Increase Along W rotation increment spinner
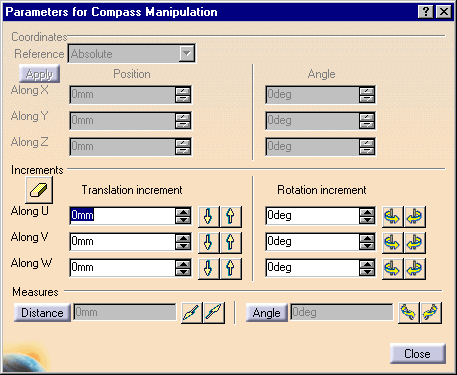 (367, 264)
